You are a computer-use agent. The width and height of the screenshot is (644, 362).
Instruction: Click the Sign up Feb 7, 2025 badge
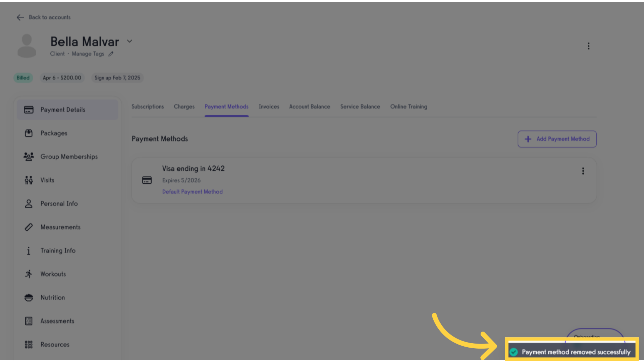pos(117,78)
